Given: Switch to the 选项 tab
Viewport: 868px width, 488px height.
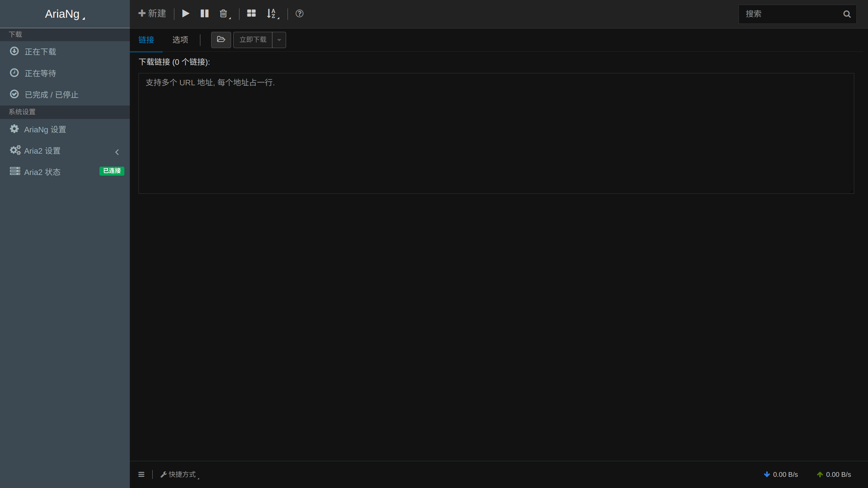Looking at the screenshot, I should tap(180, 40).
